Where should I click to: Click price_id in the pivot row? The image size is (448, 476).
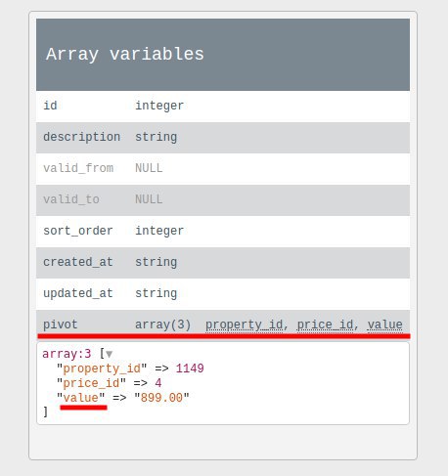(x=325, y=325)
